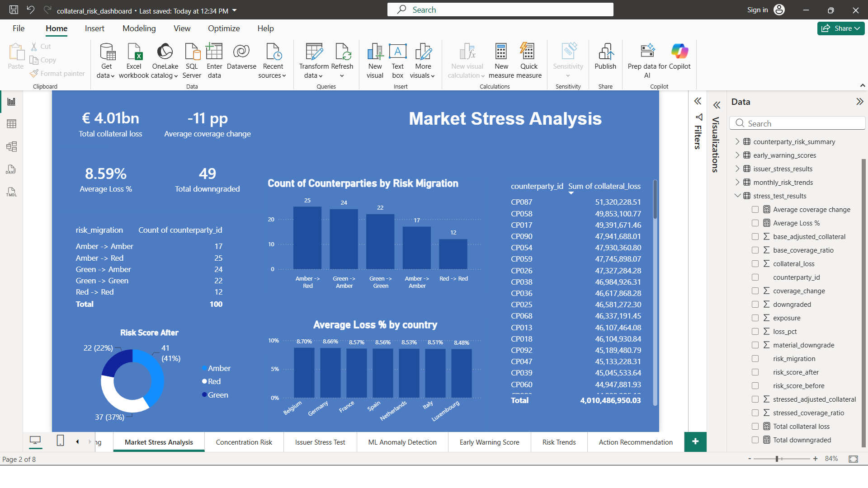Open DAX query view in sidebar

click(x=11, y=169)
